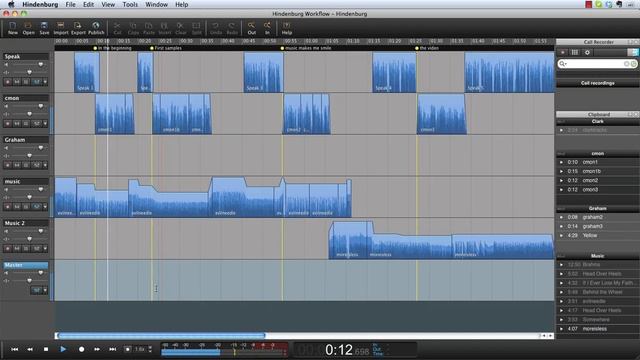
Task: Save the session via Save icon
Action: pyautogui.click(x=44, y=28)
